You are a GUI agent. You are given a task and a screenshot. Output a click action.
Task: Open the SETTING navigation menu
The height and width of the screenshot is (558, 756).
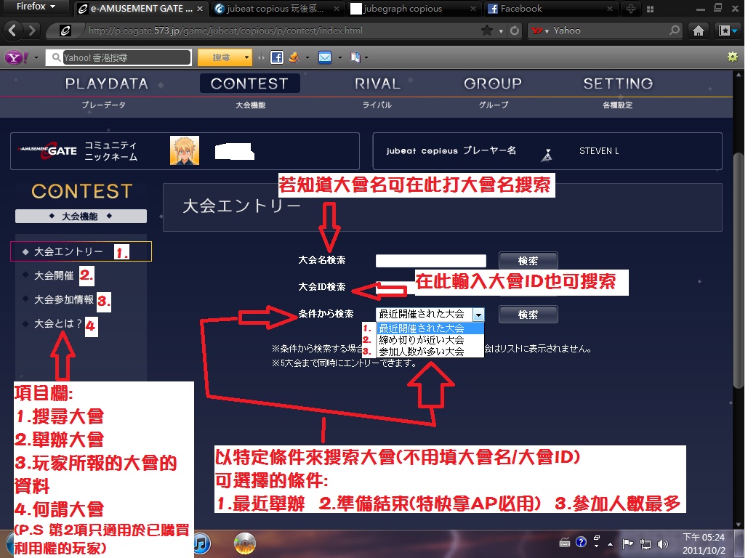coord(618,84)
